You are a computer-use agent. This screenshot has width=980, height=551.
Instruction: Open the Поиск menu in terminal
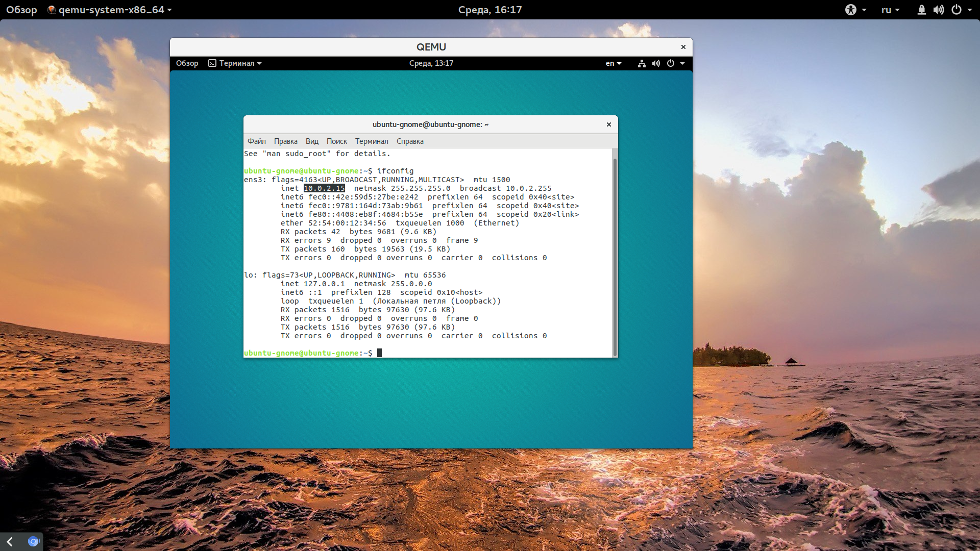(336, 141)
